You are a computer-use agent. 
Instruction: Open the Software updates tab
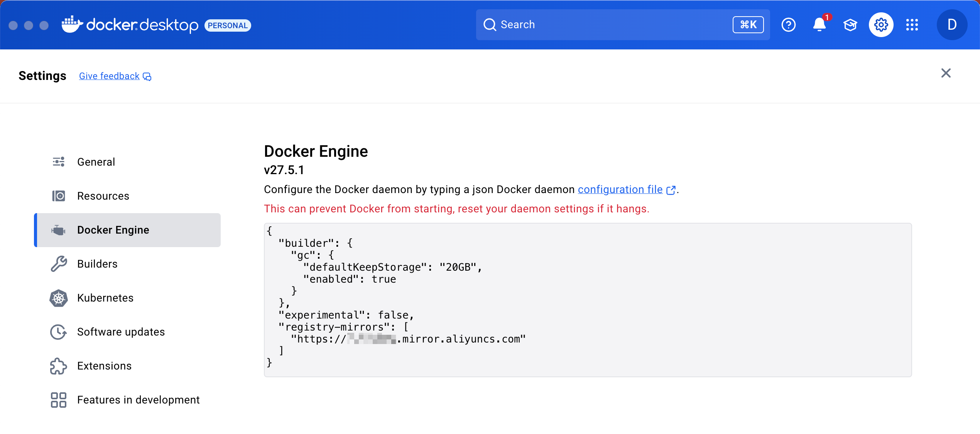127,332
